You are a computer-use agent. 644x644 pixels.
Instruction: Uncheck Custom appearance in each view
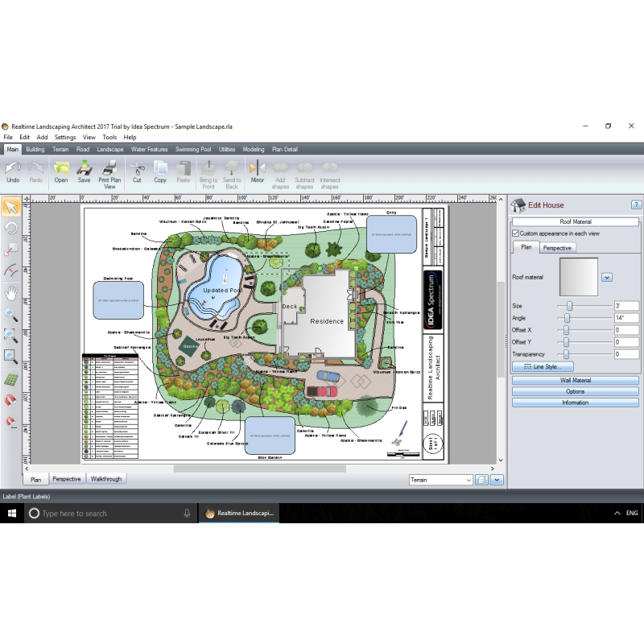point(516,233)
